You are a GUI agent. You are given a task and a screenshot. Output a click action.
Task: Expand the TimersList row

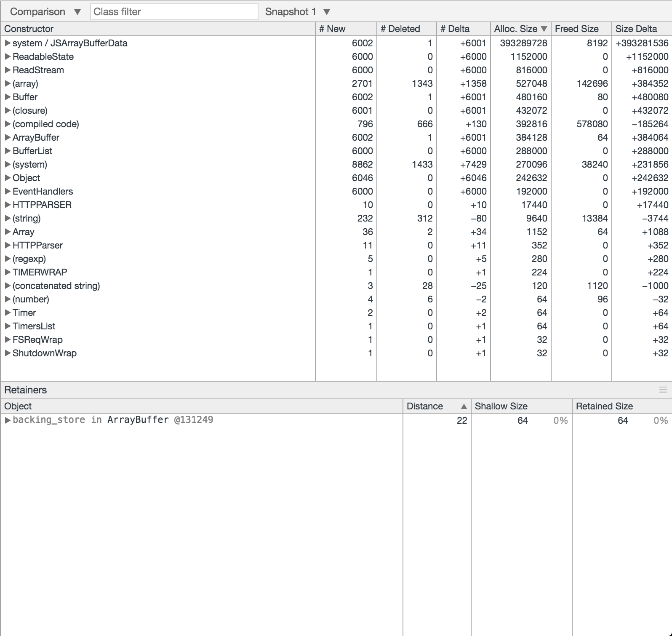[x=8, y=326]
